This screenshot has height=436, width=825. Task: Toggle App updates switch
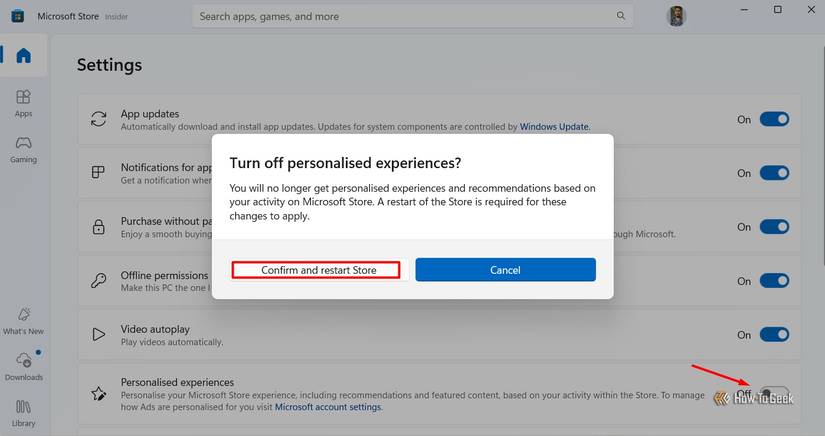[x=774, y=119]
